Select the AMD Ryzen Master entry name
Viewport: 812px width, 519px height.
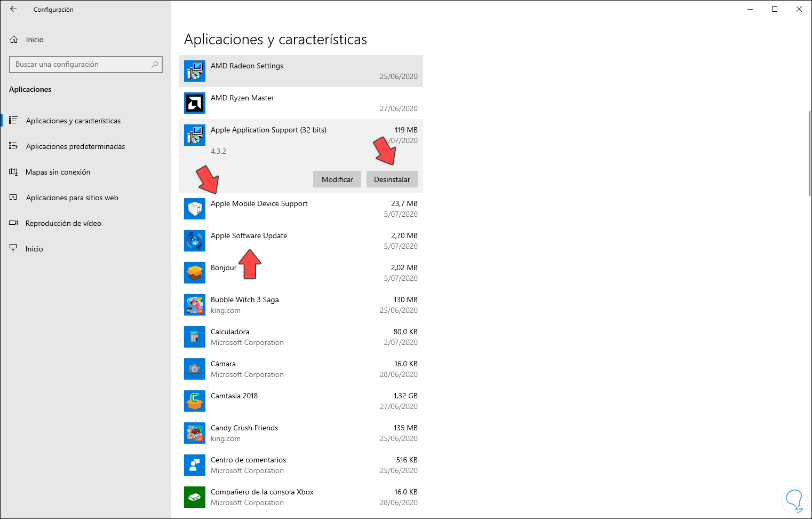pos(242,98)
